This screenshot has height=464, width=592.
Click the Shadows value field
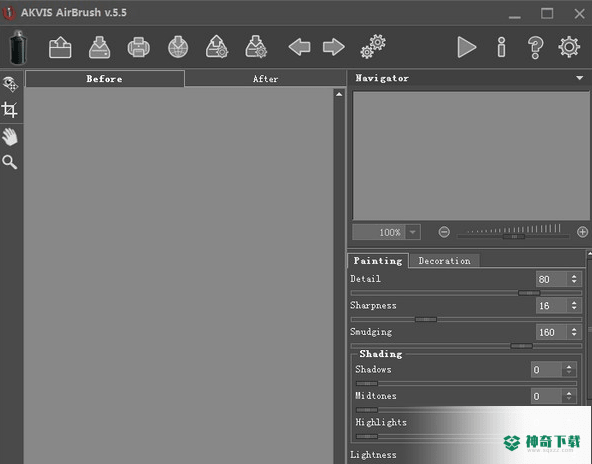click(546, 370)
